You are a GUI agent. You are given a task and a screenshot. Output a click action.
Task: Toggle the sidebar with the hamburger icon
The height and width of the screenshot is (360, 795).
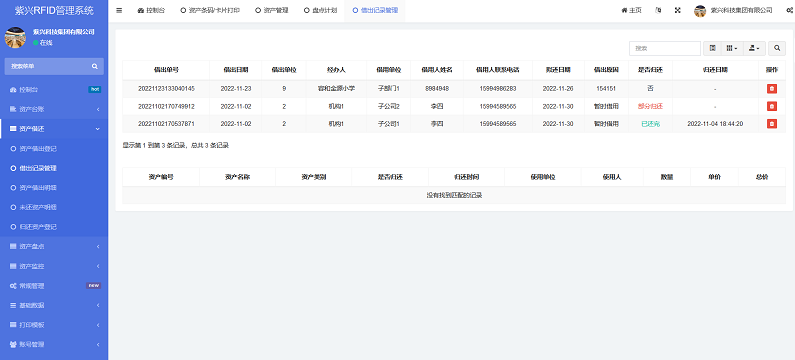pyautogui.click(x=119, y=10)
